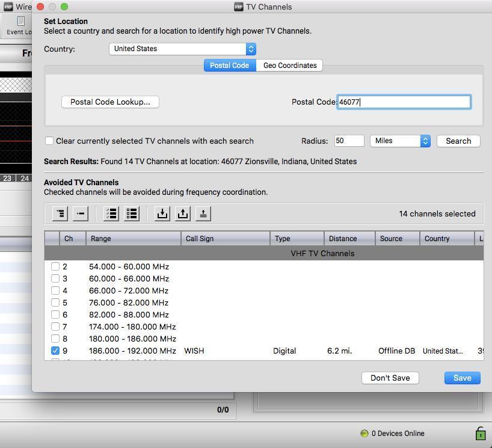Select the Postal Code tab
This screenshot has height=448, width=492.
pyautogui.click(x=229, y=65)
